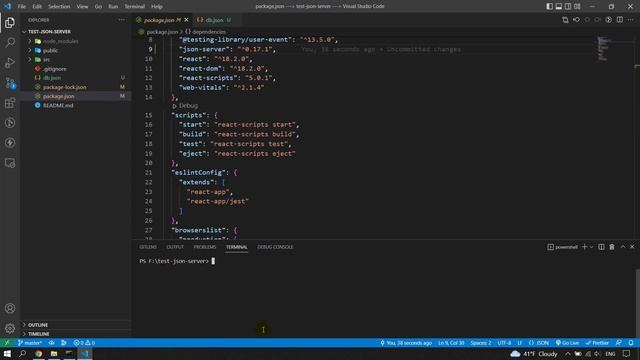Click the master branch indicator in status bar

click(30, 343)
